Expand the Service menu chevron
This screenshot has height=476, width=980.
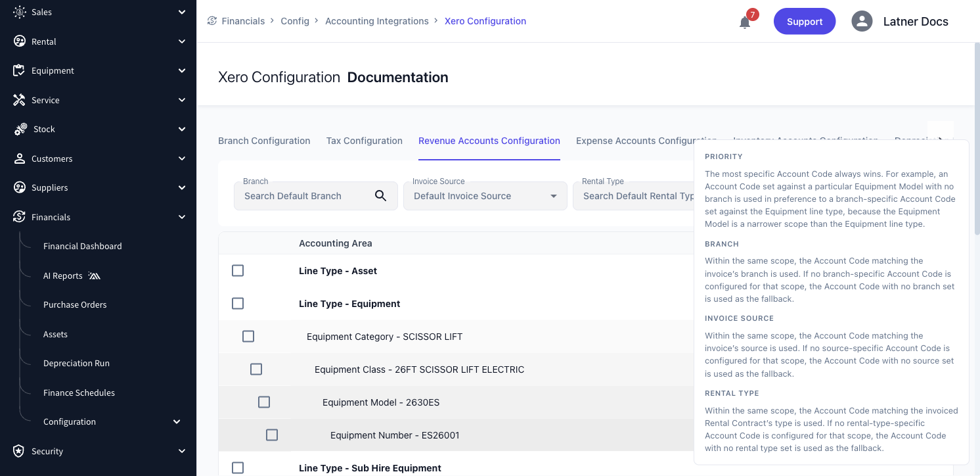click(182, 100)
